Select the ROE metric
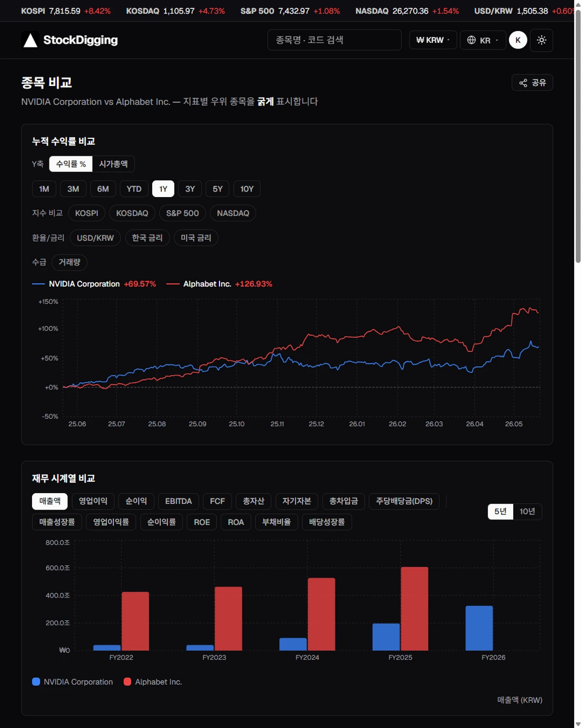The width and height of the screenshot is (582, 728). tap(202, 522)
